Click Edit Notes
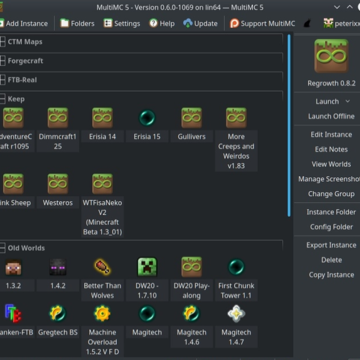 (331, 149)
